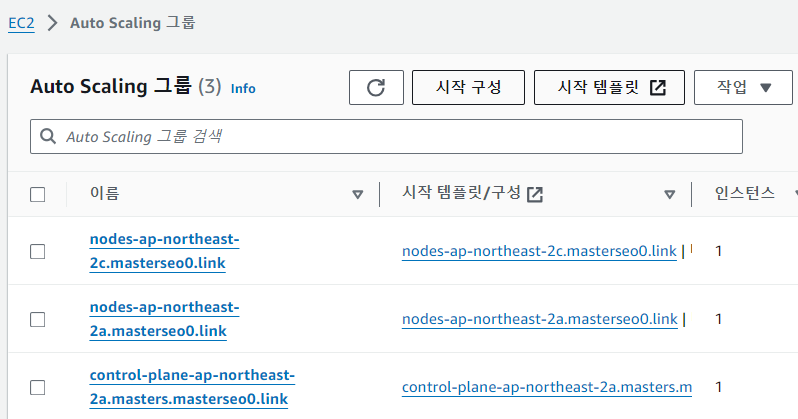Image resolution: width=798 pixels, height=419 pixels.
Task: Select the nodes-ap-northeast-2a.masterseo0.link row checkbox
Action: pos(38,320)
